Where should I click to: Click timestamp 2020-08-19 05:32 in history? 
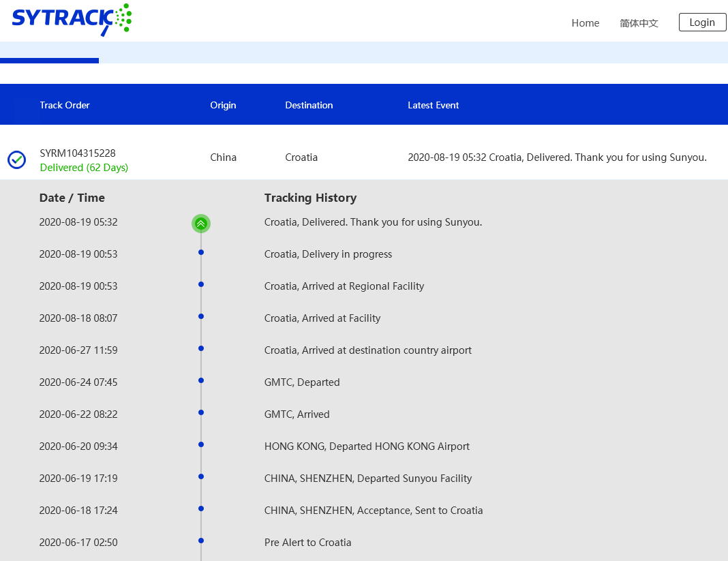pyautogui.click(x=78, y=222)
